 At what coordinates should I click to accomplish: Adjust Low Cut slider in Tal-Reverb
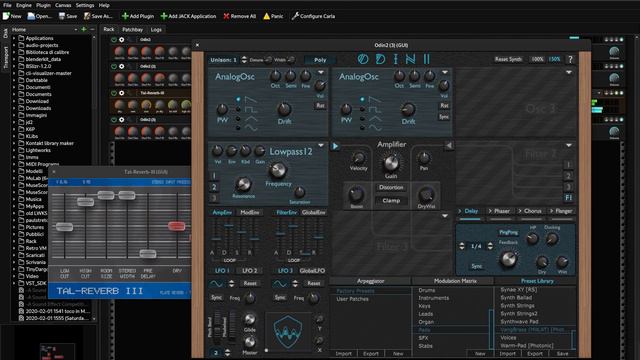click(x=64, y=227)
